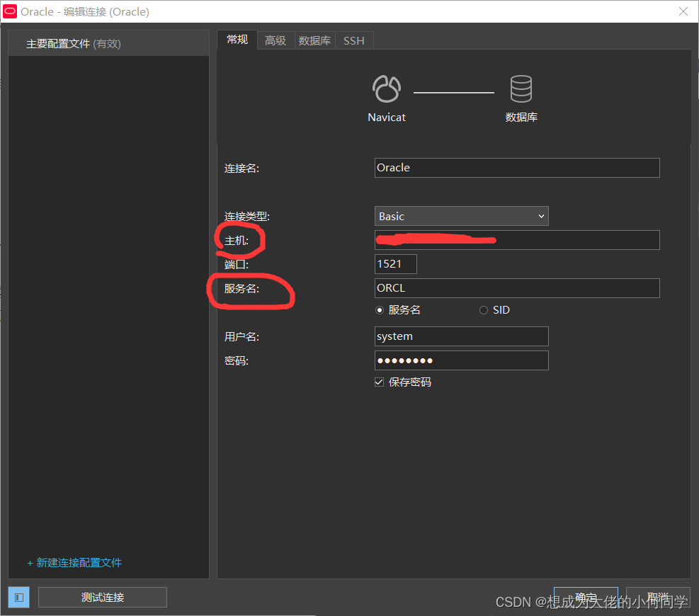The width and height of the screenshot is (699, 616).
Task: Click the database cylinder icon
Action: click(x=521, y=89)
